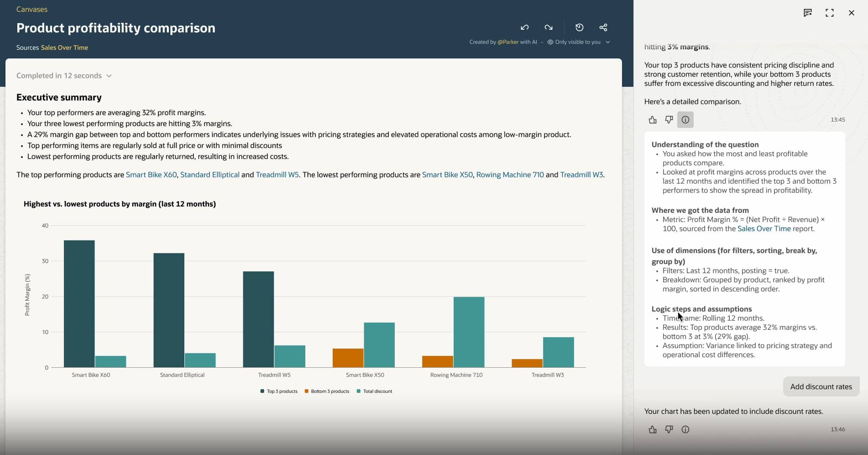Expand the Completed in 12 seconds details
Viewport: 868px width, 455px height.
[64, 76]
